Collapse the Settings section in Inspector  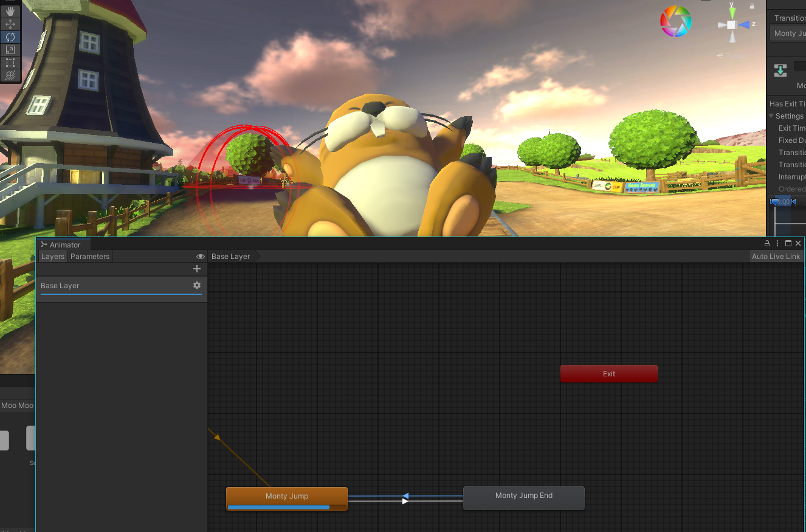tap(772, 116)
